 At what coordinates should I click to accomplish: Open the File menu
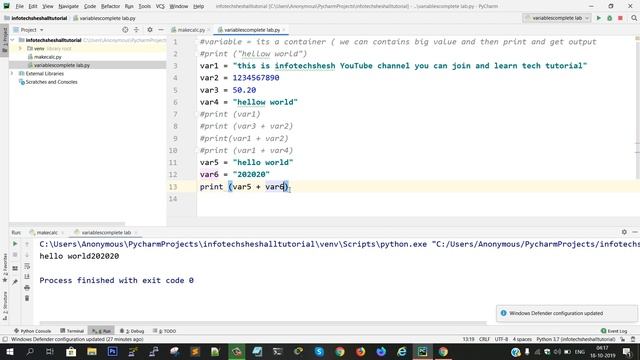tap(20, 6)
